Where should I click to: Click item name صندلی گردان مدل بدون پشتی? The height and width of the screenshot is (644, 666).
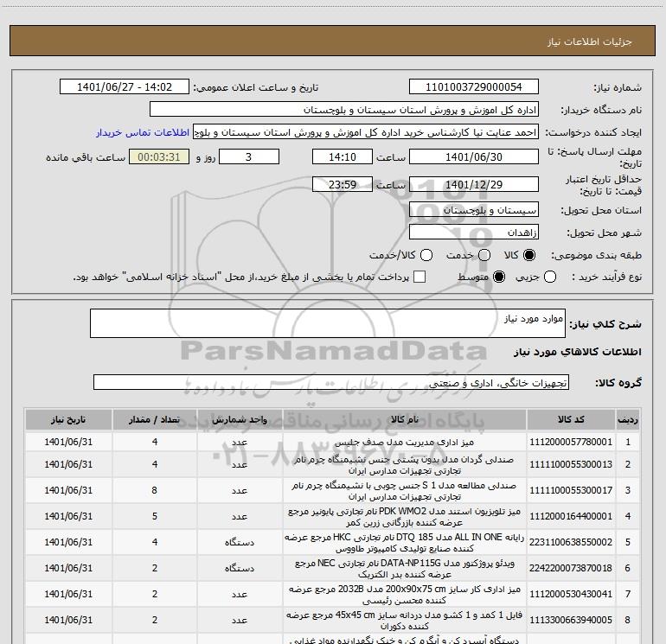coord(405,464)
